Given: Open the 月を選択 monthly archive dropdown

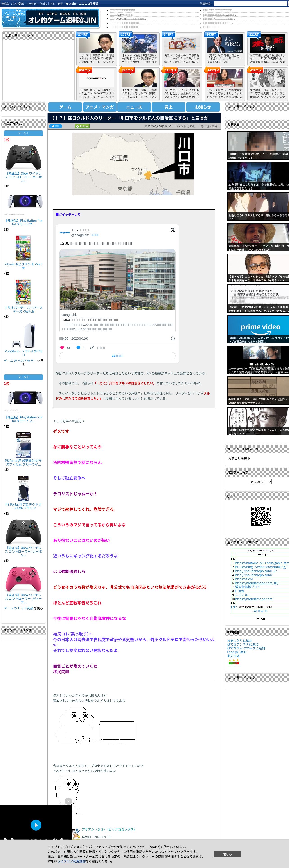Looking at the screenshot, I should pyautogui.click(x=260, y=482).
